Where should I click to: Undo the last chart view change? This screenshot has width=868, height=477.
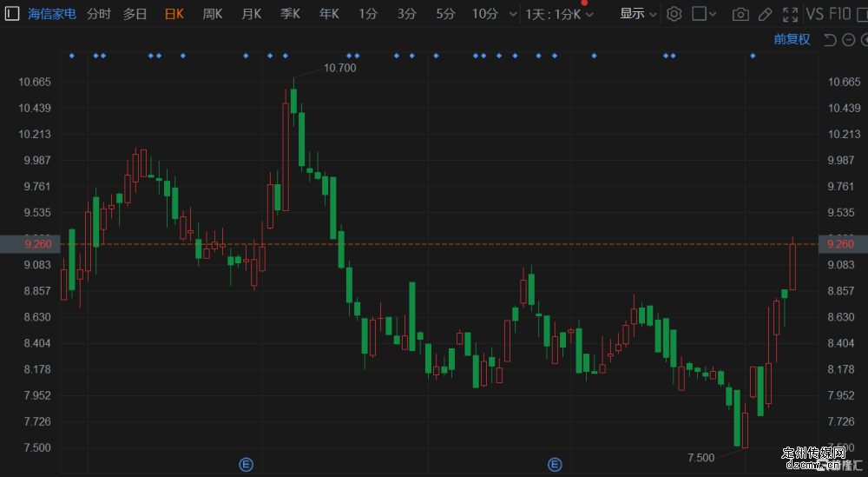830,39
